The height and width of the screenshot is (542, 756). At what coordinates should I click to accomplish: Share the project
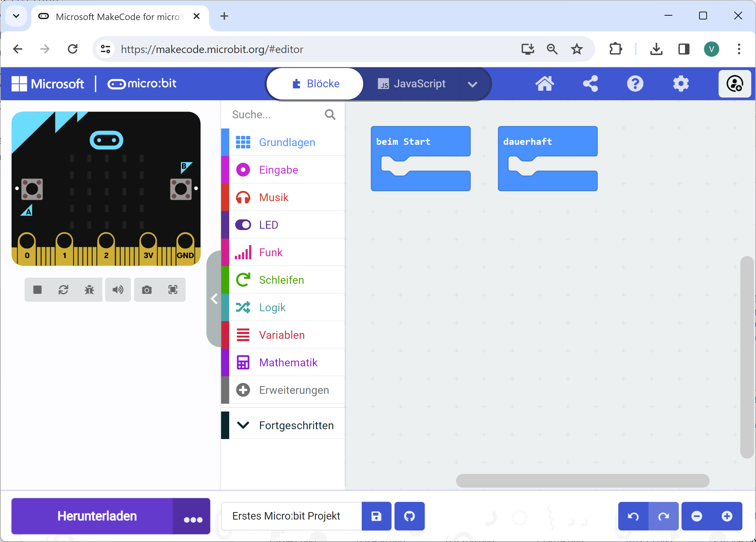590,84
